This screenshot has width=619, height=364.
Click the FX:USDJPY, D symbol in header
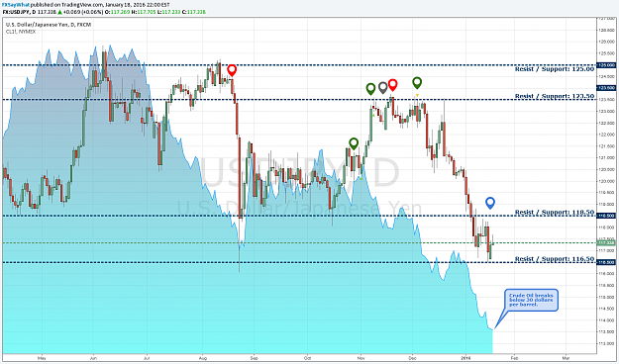click(x=20, y=12)
